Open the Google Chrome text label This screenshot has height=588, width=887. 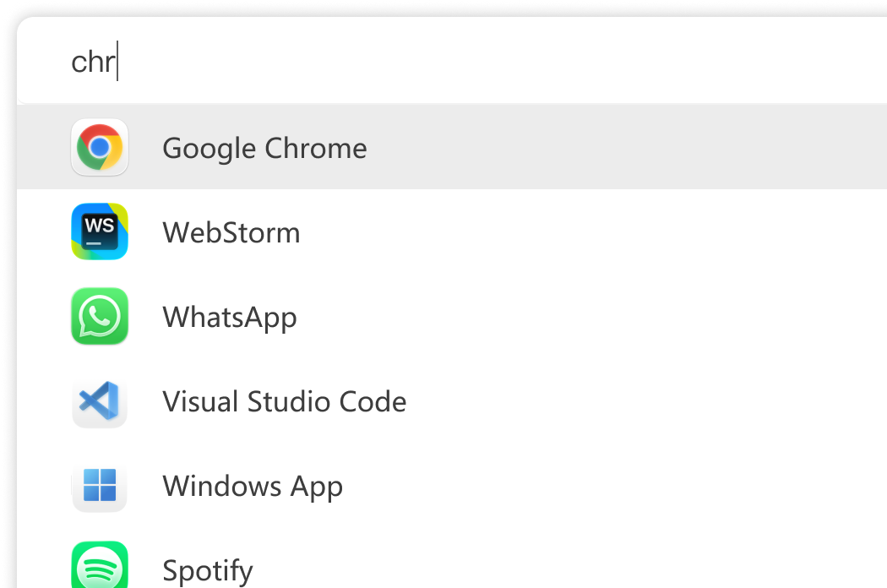coord(264,149)
